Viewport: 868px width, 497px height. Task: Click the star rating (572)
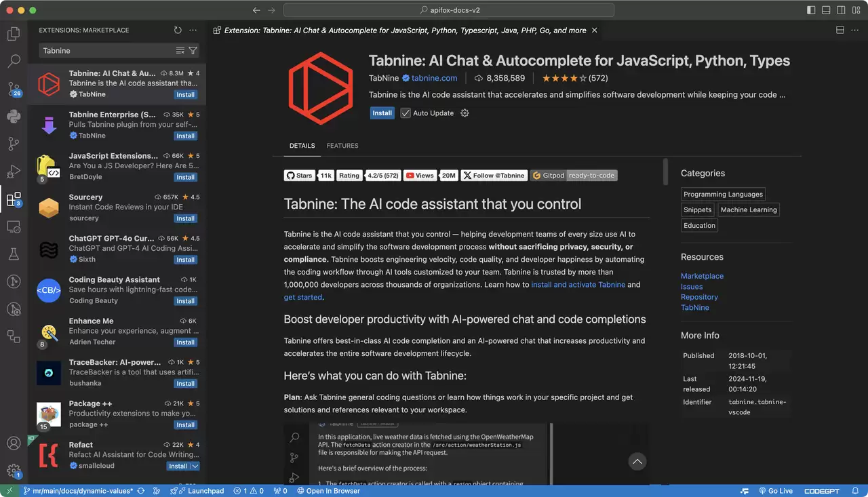574,78
